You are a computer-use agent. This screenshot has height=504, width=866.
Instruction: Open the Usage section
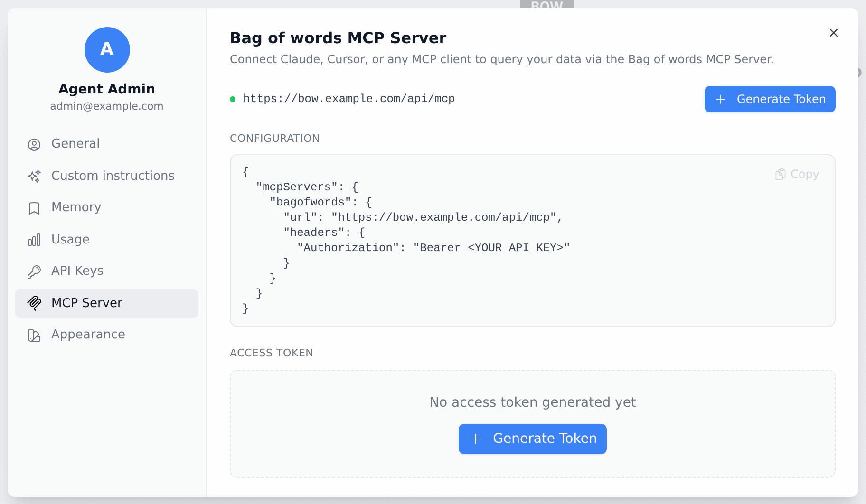click(x=107, y=239)
